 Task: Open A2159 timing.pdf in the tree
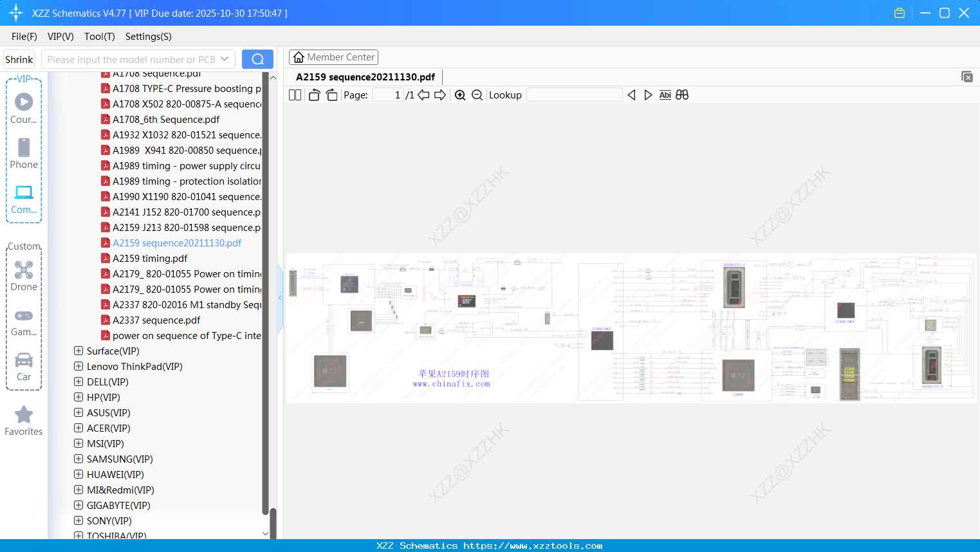click(150, 258)
